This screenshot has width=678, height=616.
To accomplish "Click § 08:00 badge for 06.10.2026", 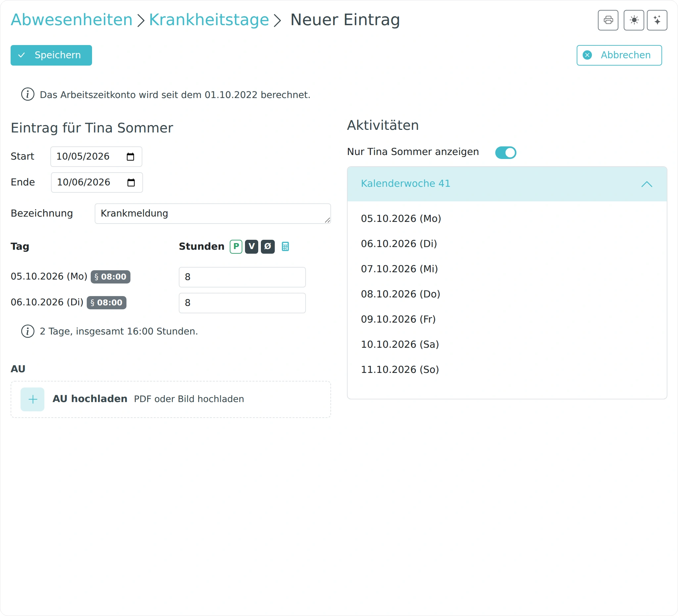I will (x=107, y=303).
